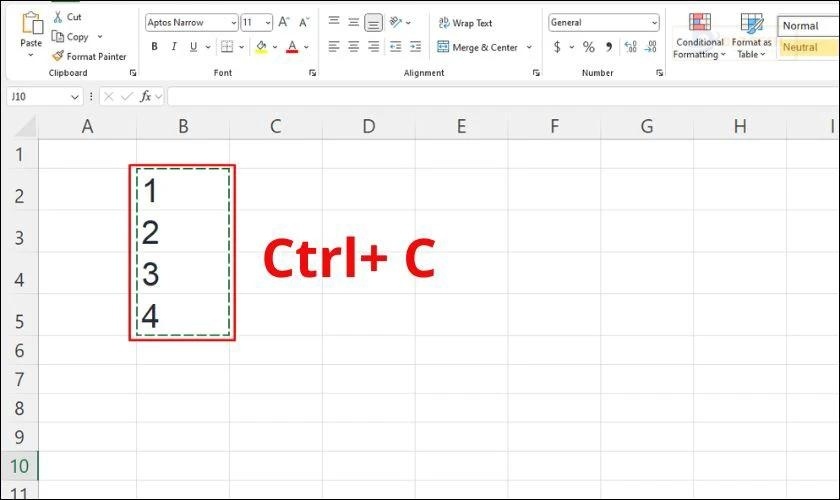Select the Format Painter brush
Screen dimensions: 840x500
(58, 57)
